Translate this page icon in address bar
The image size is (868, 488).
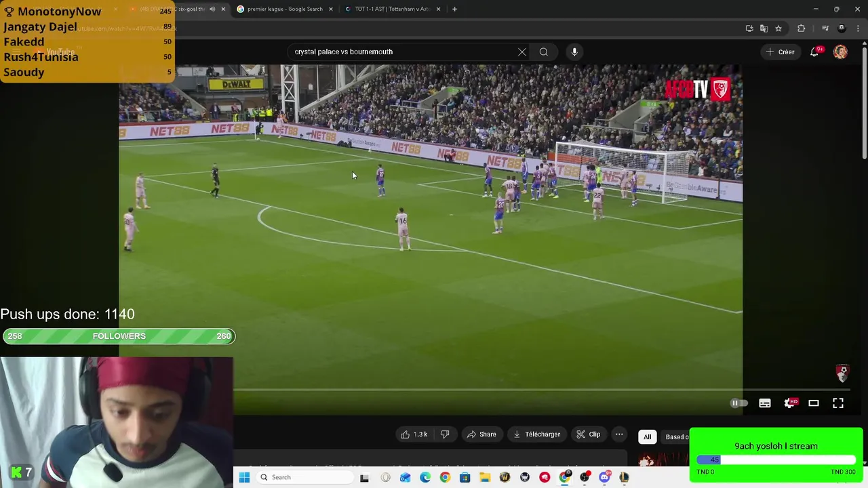tap(764, 28)
